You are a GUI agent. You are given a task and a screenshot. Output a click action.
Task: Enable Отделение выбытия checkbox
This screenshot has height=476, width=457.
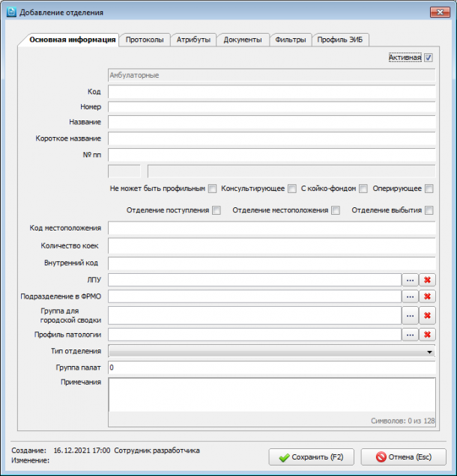point(429,210)
